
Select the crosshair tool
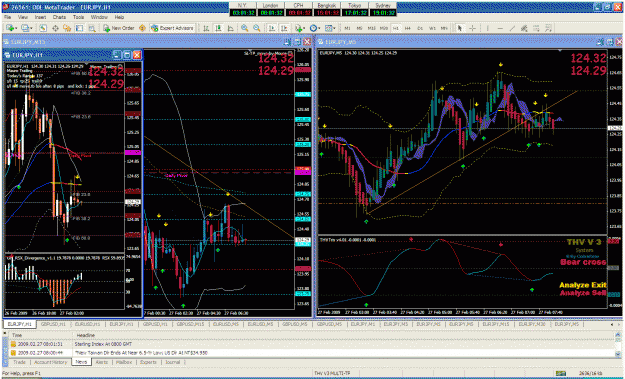pyautogui.click(x=472, y=28)
